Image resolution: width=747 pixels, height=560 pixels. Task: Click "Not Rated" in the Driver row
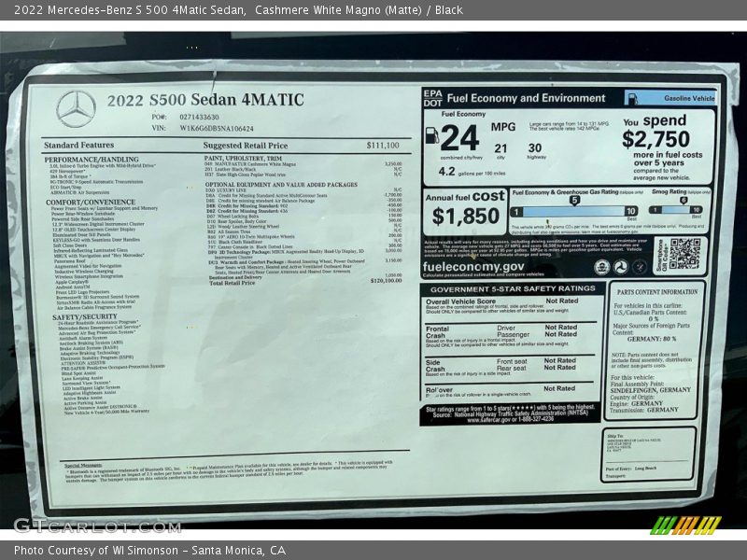click(x=561, y=328)
